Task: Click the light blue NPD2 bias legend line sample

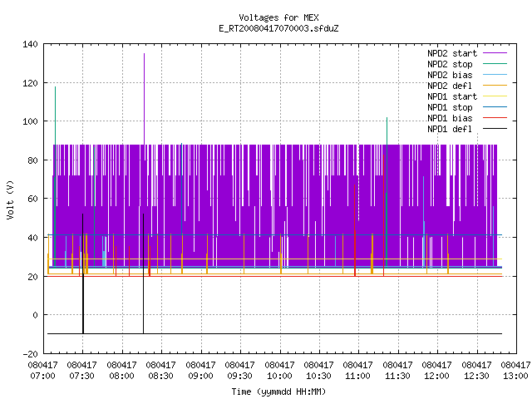Action: pyautogui.click(x=495, y=75)
